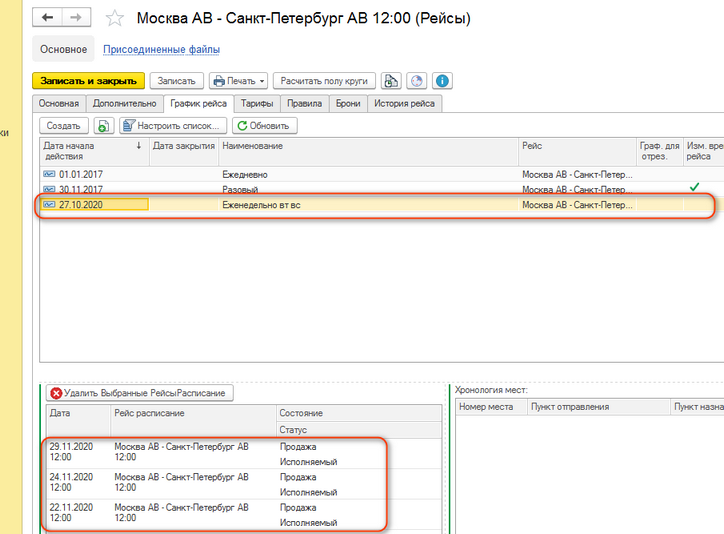Add page to favorites with star icon

tap(115, 19)
